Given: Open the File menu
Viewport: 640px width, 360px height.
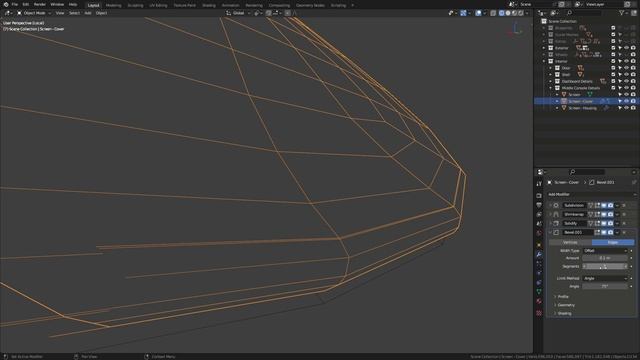Looking at the screenshot, I should (15, 4).
